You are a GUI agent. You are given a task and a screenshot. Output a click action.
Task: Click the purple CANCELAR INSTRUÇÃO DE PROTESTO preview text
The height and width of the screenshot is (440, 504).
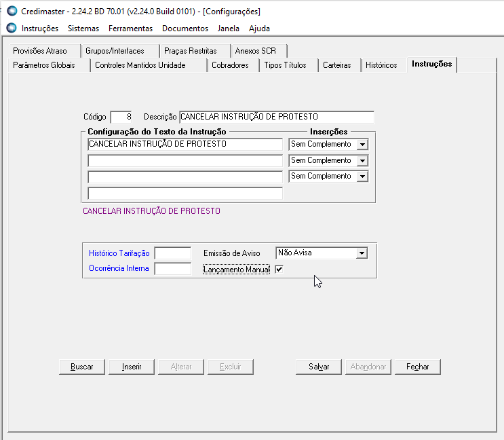point(152,211)
